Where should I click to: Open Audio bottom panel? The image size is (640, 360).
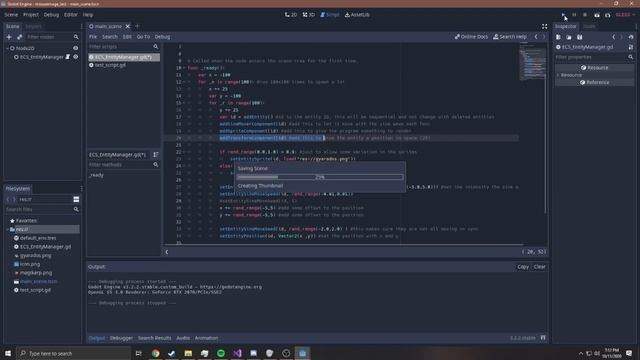[183, 338]
